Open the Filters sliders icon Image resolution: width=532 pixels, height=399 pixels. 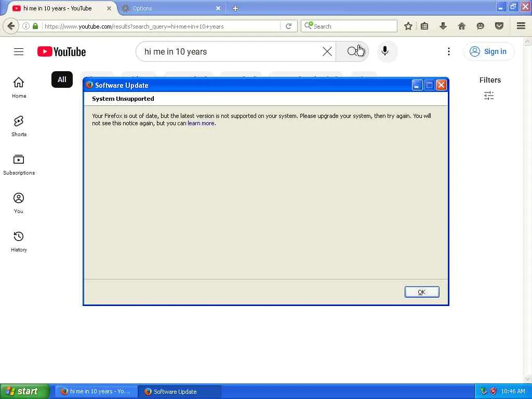click(489, 96)
